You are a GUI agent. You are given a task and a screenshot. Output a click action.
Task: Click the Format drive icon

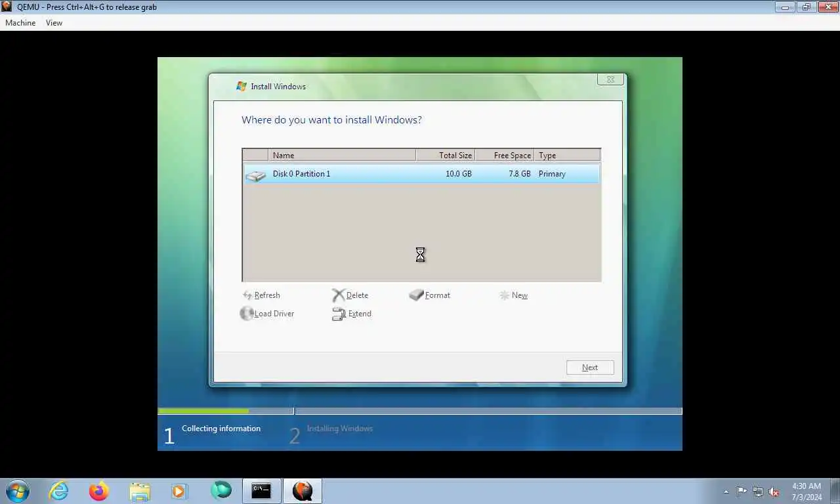(x=416, y=295)
